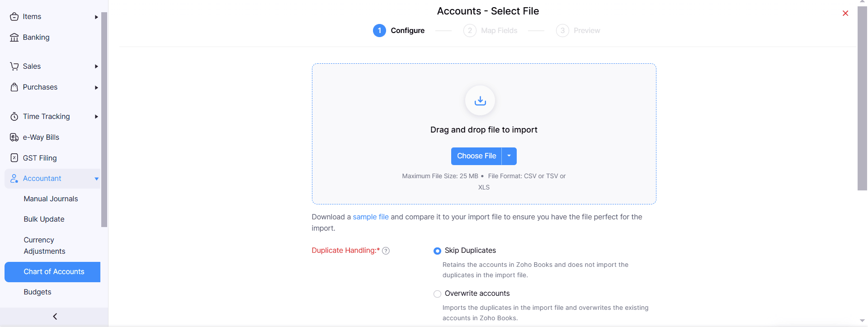Click the 'Maximum File Size: 25 MB' text
The width and height of the screenshot is (868, 327).
pos(440,176)
